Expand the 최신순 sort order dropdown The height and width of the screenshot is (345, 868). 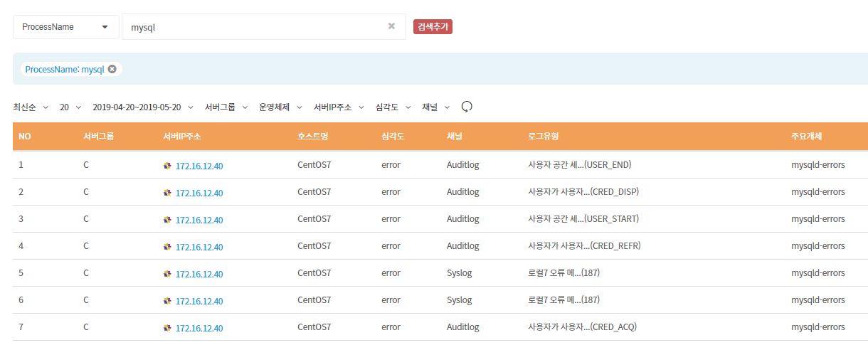coord(31,107)
